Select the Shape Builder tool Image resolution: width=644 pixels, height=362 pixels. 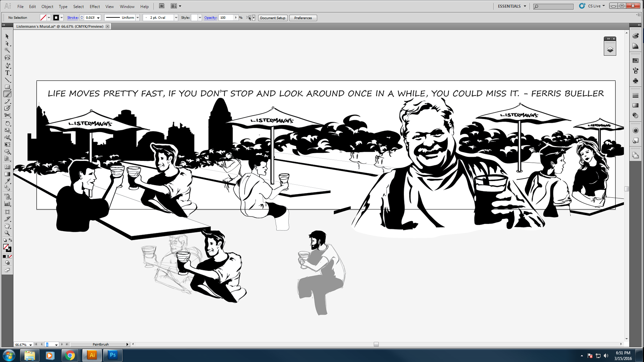[x=7, y=152]
